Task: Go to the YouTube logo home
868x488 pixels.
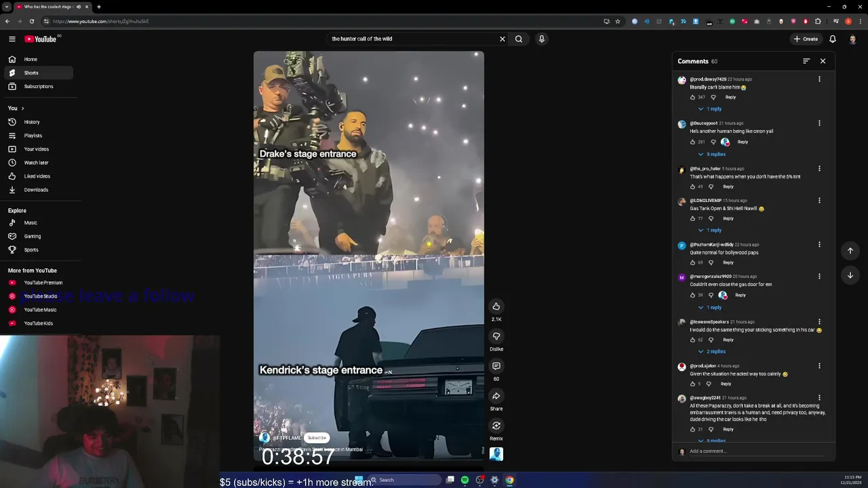Action: [x=41, y=39]
